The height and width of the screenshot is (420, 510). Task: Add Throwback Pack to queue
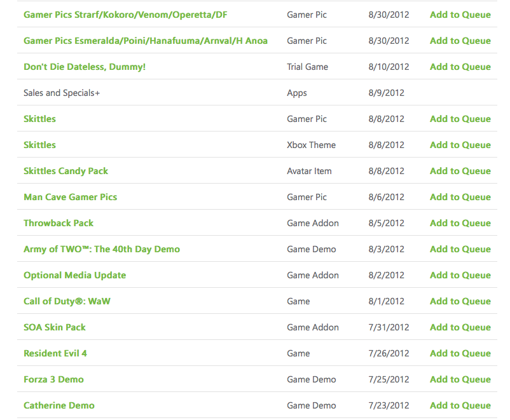[x=460, y=223]
